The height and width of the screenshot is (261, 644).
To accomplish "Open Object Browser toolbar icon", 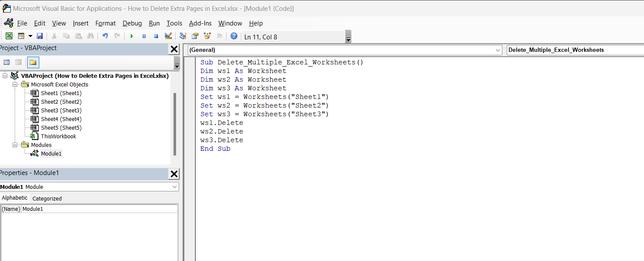I will click(x=207, y=36).
